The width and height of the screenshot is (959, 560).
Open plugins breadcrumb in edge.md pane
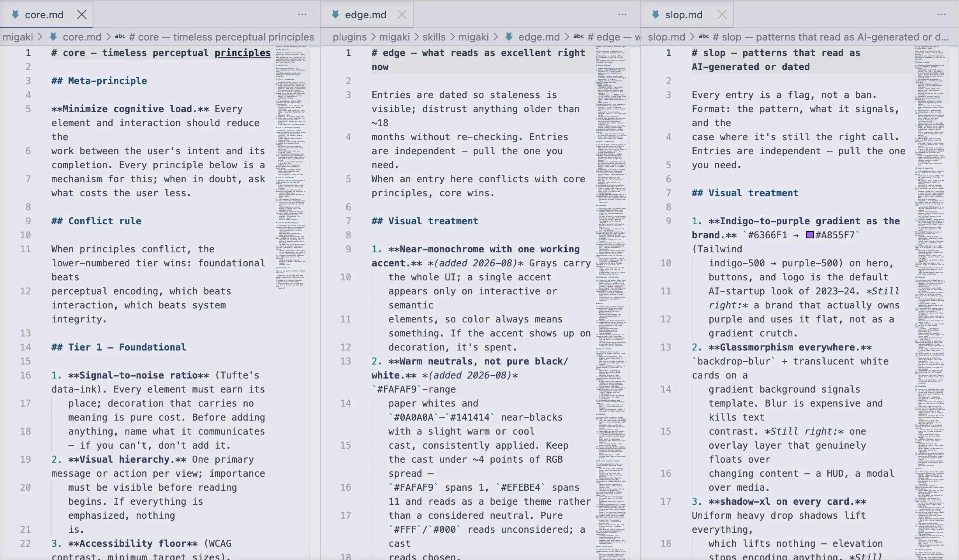pyautogui.click(x=349, y=37)
